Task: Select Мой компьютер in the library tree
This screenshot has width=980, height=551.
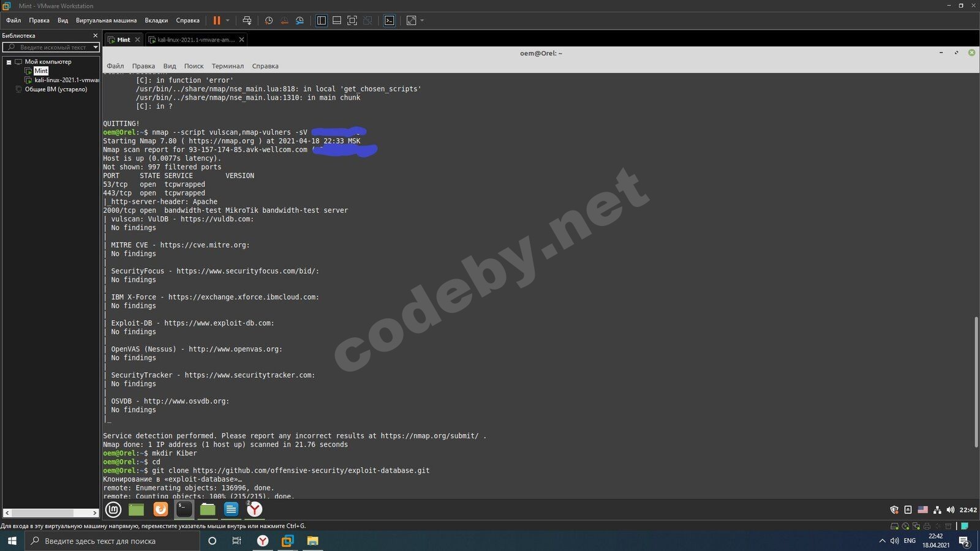Action: click(48, 62)
